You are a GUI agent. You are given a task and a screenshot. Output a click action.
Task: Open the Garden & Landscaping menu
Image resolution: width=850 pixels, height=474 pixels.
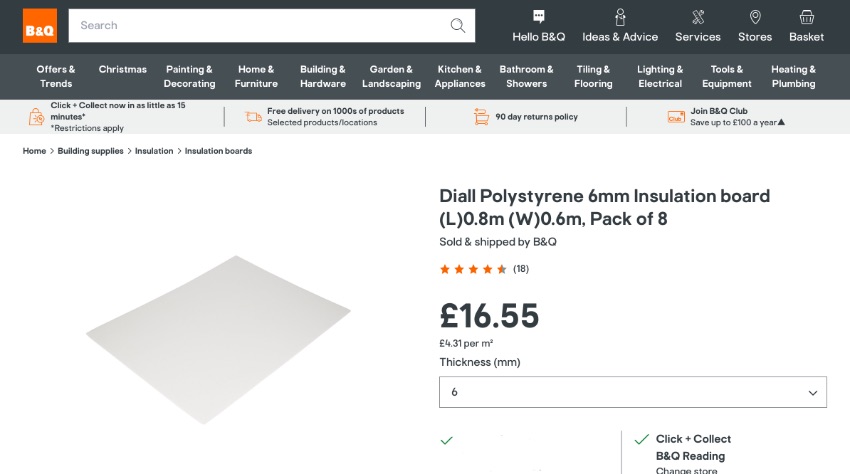coord(391,77)
